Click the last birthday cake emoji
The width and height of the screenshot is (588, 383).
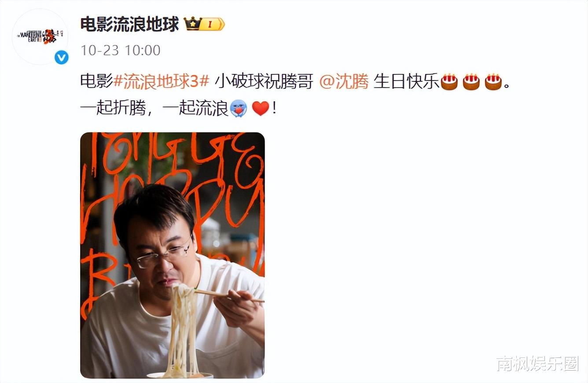pyautogui.click(x=493, y=82)
